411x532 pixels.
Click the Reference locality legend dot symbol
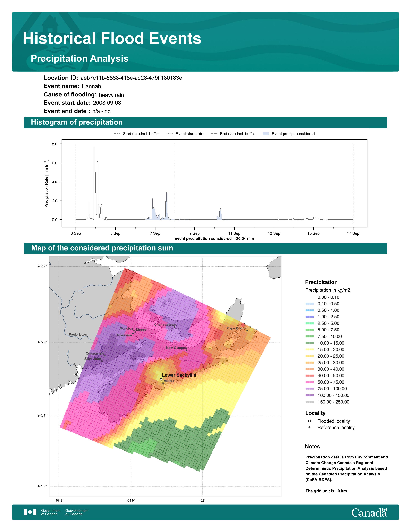pyautogui.click(x=309, y=427)
